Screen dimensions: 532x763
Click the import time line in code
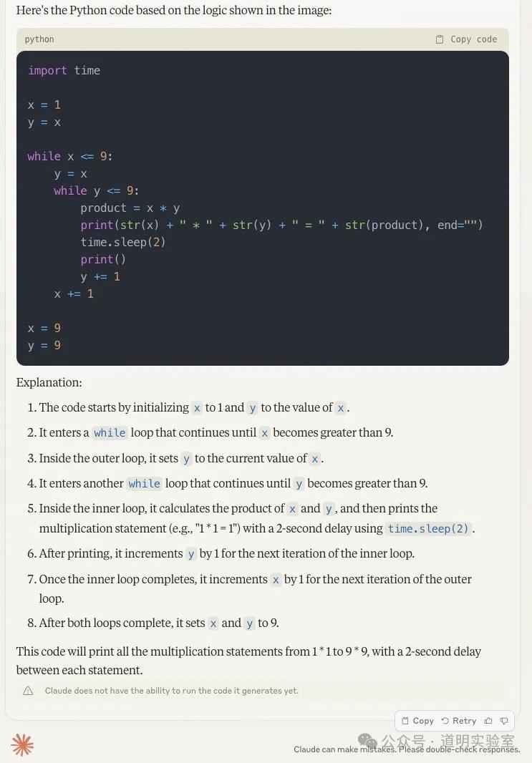64,70
